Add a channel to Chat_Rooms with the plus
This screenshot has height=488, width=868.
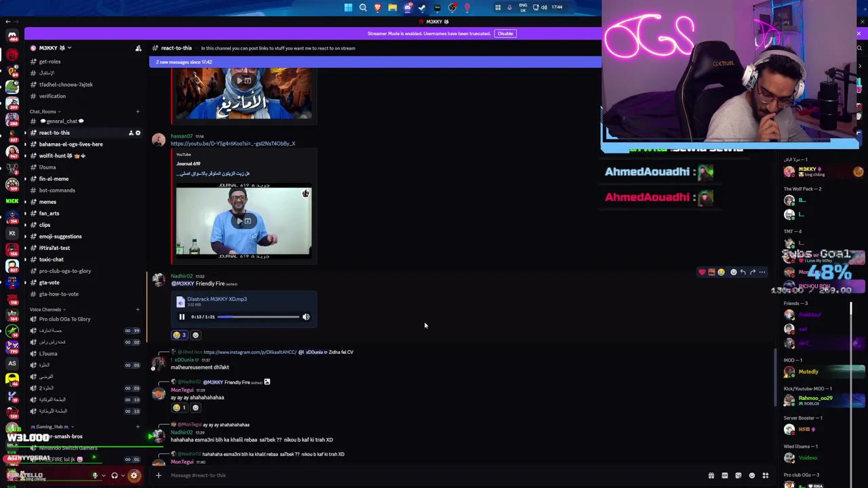click(x=138, y=112)
